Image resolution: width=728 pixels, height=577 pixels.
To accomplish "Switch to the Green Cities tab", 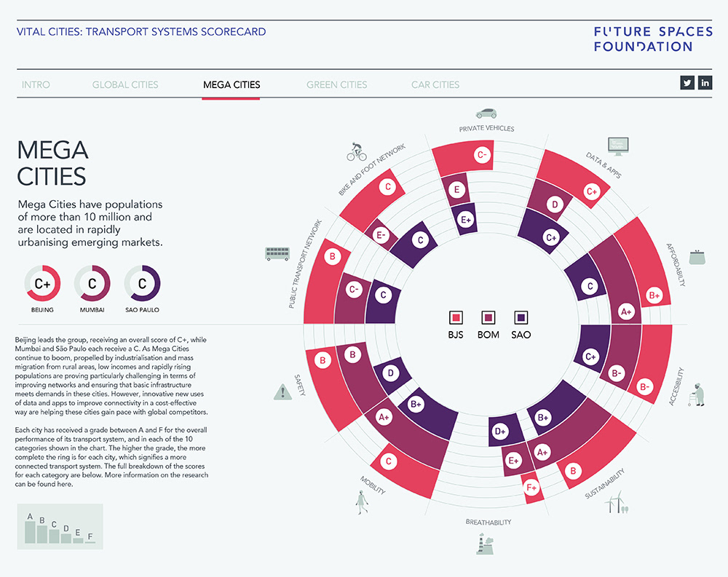I will click(337, 84).
